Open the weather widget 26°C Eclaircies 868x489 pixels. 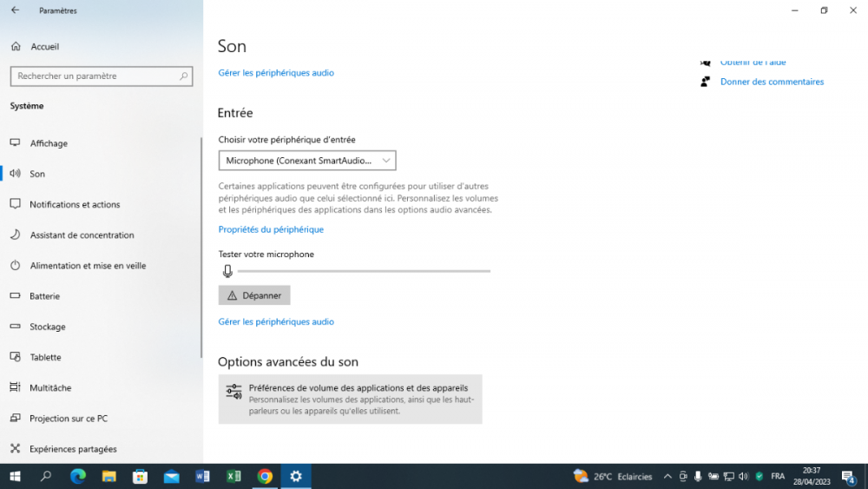click(x=614, y=476)
